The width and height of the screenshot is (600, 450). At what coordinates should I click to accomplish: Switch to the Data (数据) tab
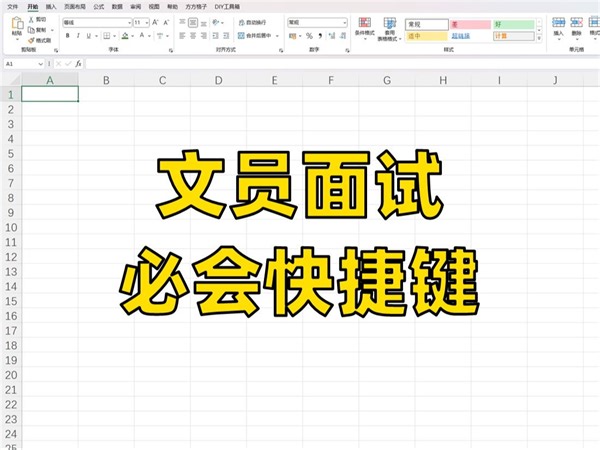pyautogui.click(x=117, y=7)
